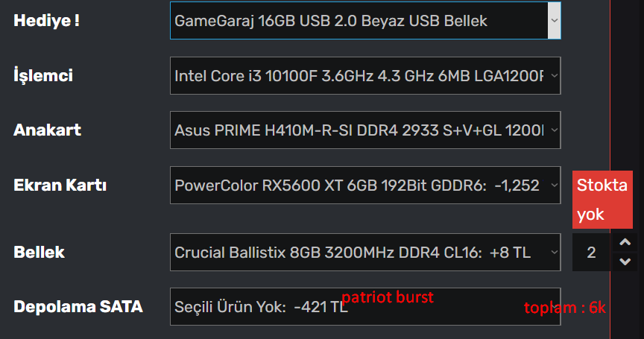Screen dimensions: 644x339
Task: Click the Bellek dropdown chevron arrow
Action: point(554,252)
